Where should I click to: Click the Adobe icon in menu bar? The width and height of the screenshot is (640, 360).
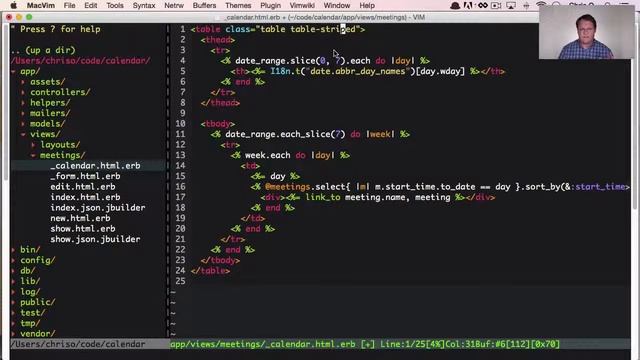pos(468,5)
